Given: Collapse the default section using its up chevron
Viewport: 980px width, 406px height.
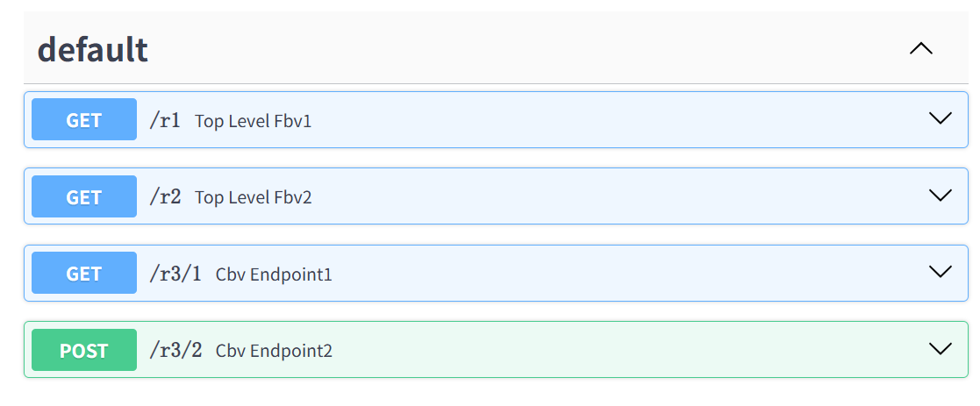Looking at the screenshot, I should point(920,49).
